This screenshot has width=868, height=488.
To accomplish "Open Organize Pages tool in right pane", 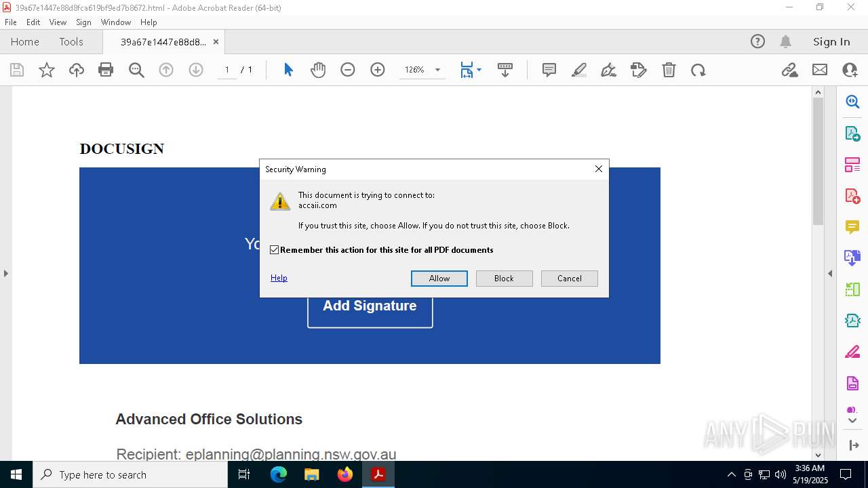I will (852, 289).
